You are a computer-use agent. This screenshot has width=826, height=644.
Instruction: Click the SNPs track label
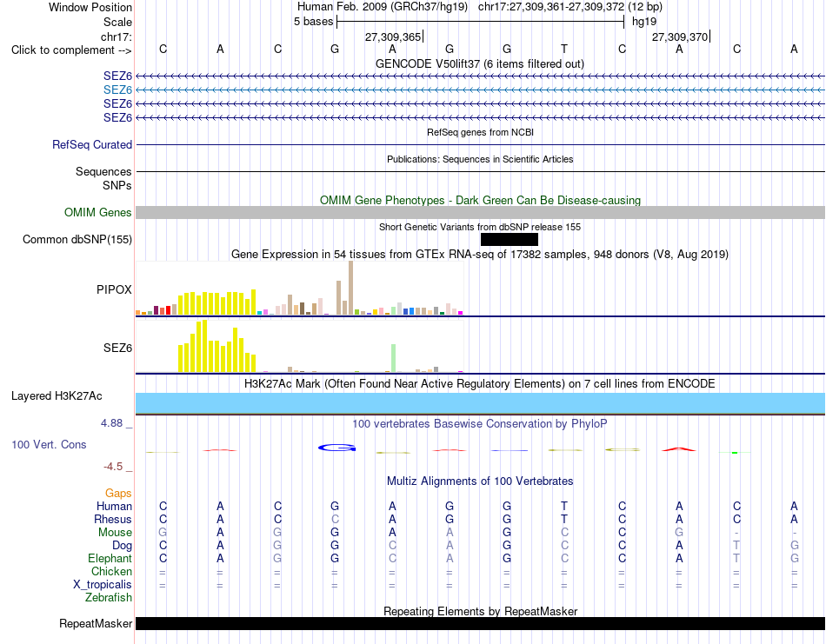[x=117, y=185]
